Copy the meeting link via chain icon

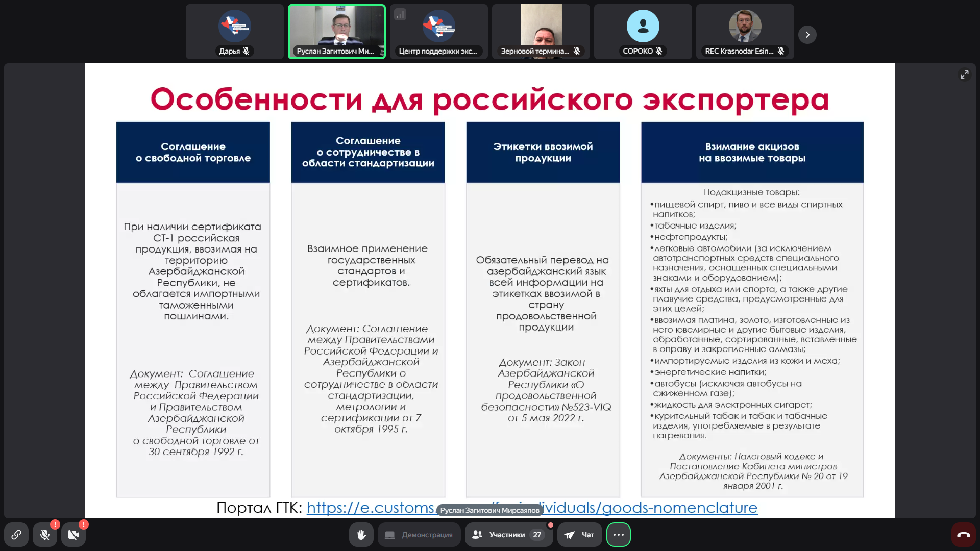tap(16, 535)
